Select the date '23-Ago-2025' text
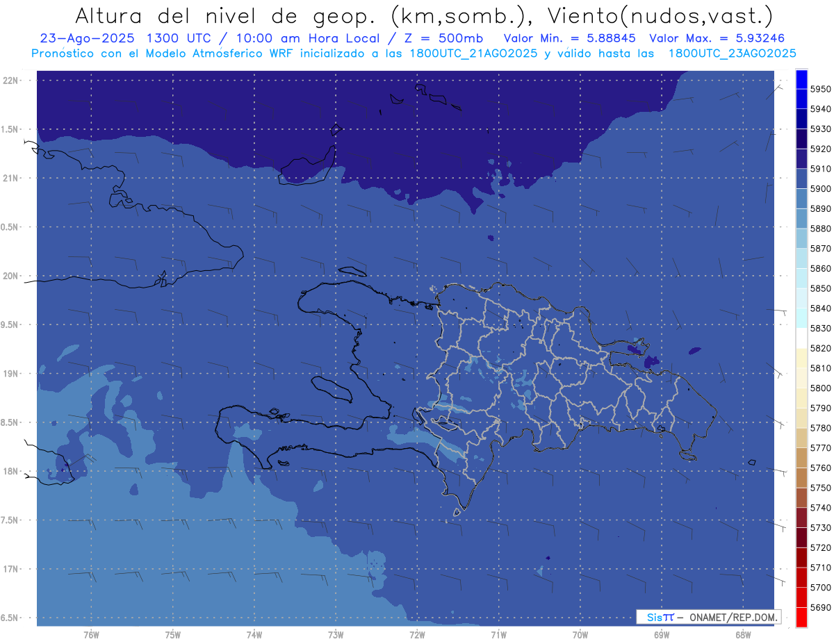 88,38
